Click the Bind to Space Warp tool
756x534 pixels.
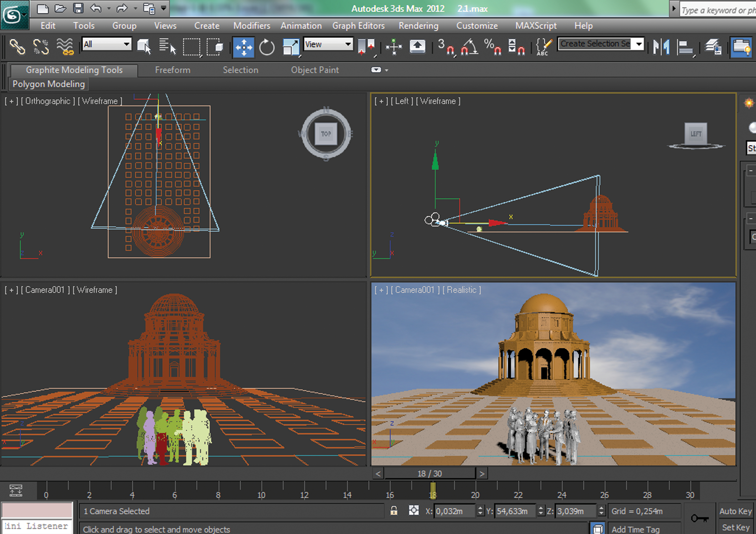tap(65, 47)
